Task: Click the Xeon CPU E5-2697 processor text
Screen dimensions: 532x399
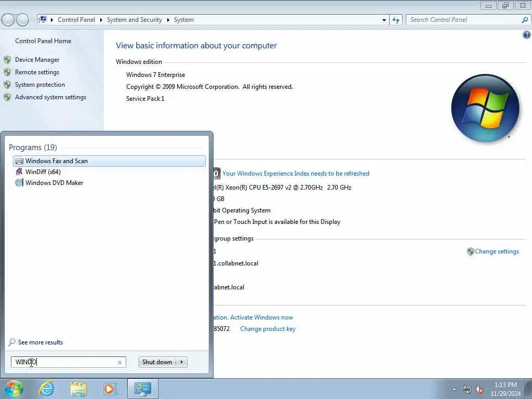Action: click(282, 187)
